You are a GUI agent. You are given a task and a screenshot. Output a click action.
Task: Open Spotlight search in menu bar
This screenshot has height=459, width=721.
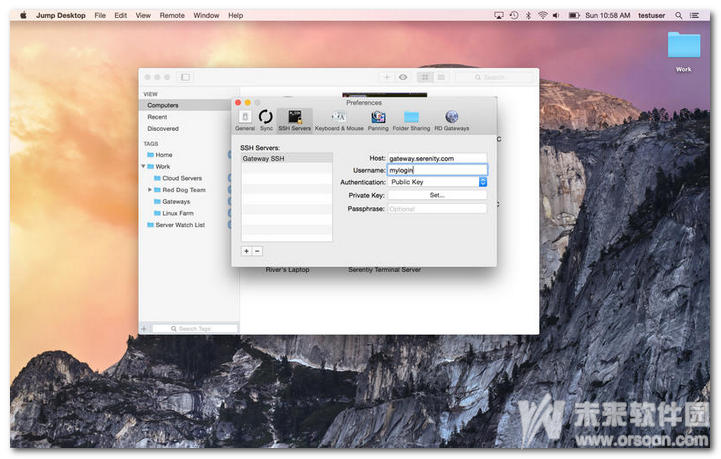click(x=679, y=15)
